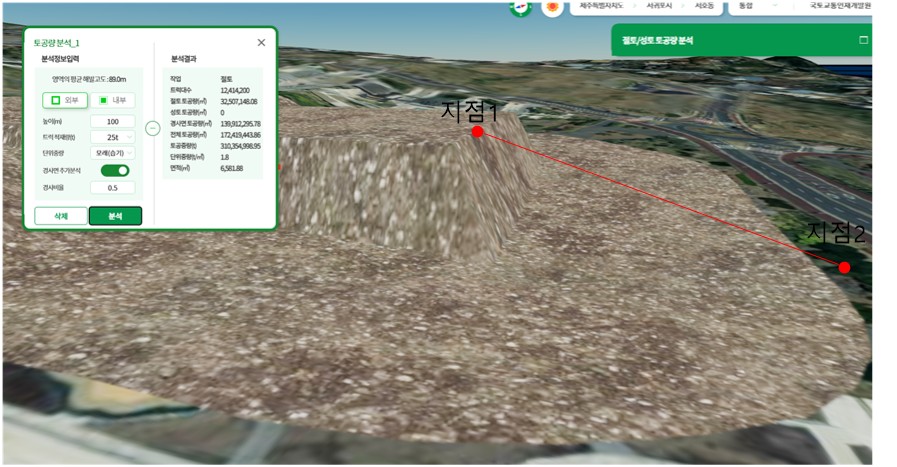The image size is (897, 467).
Task: Click the 전체 토공량 value 172,419,443.86
Action: [x=240, y=135]
